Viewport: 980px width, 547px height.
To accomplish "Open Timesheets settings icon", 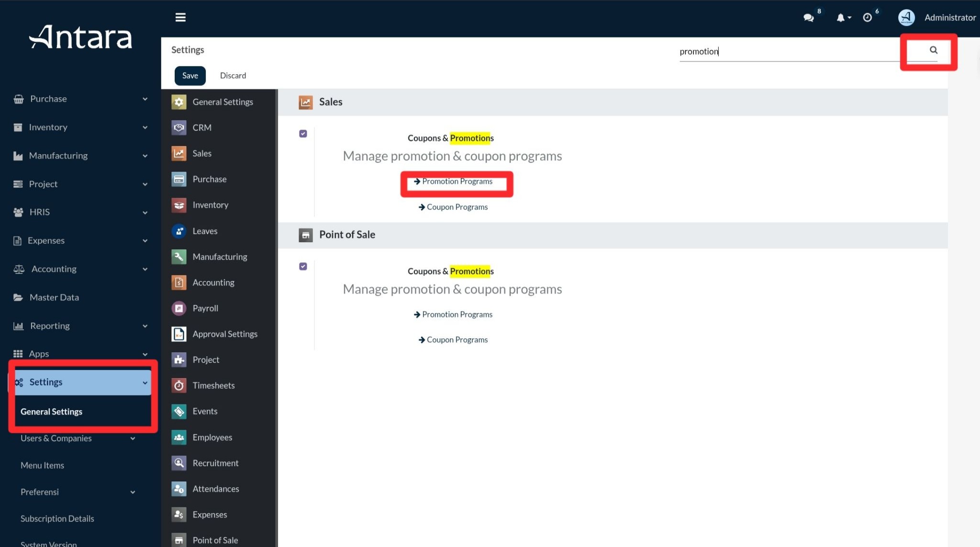I will pos(179,385).
